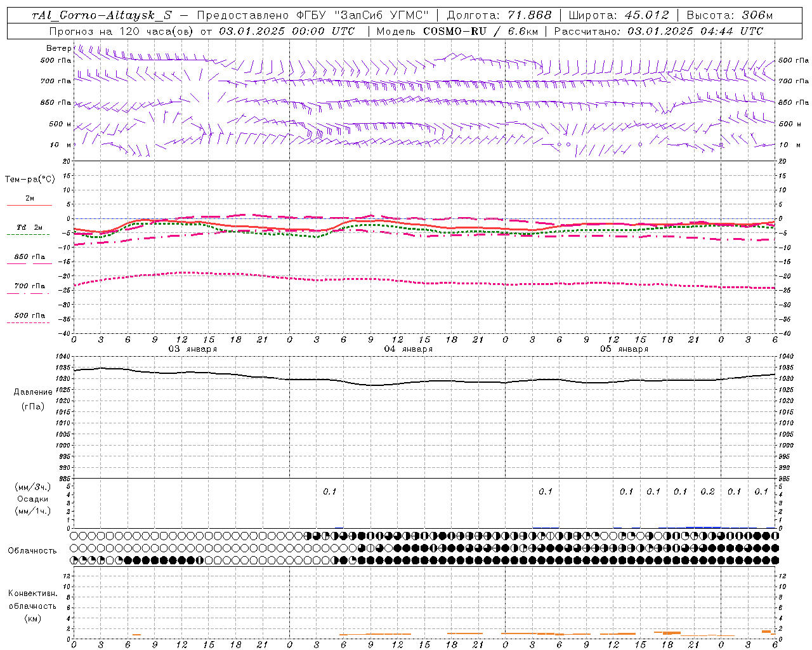Click the "Облачность" cloud cover label
The height and width of the screenshot is (650, 812).
tap(32, 551)
